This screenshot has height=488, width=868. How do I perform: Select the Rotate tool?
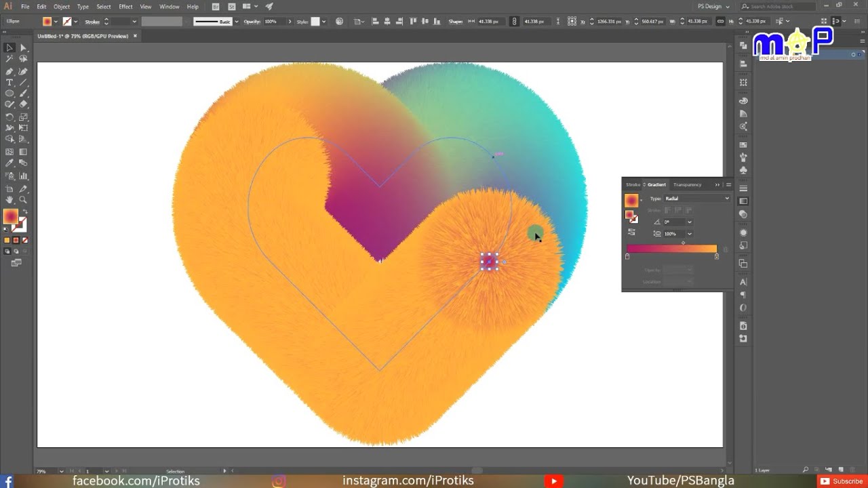pos(9,117)
